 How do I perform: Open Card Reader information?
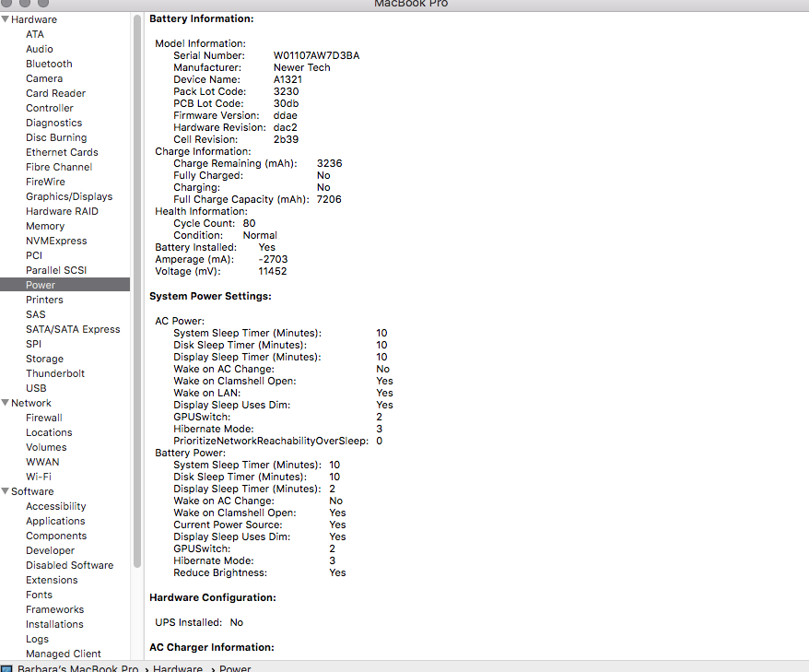(55, 93)
